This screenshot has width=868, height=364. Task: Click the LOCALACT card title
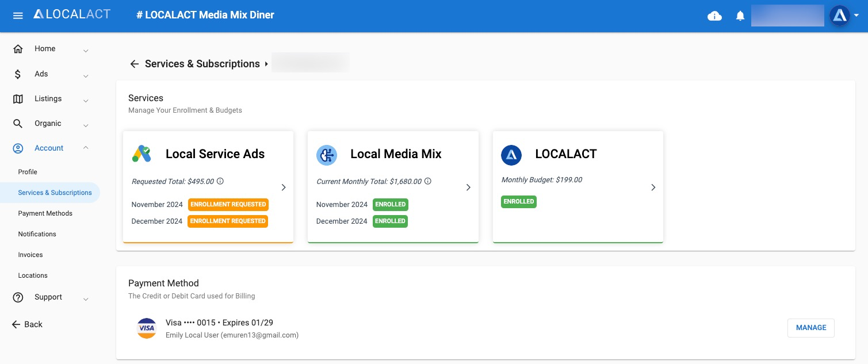pos(566,154)
